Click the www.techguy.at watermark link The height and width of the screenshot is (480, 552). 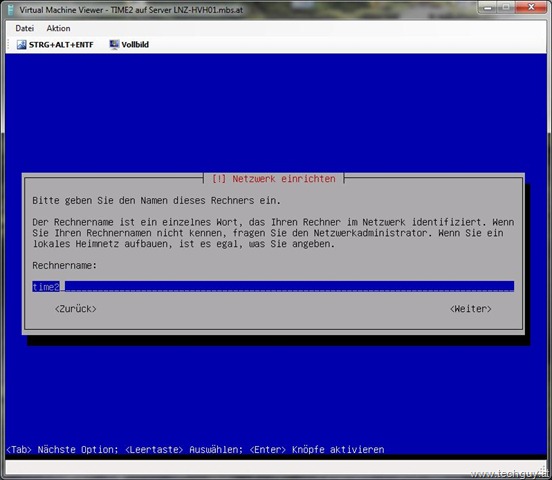[509, 474]
